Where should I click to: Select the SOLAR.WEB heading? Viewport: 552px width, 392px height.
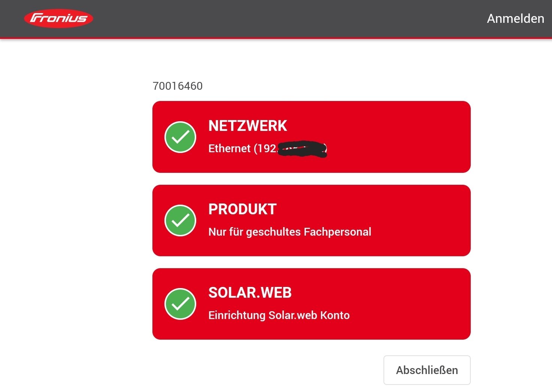(250, 293)
